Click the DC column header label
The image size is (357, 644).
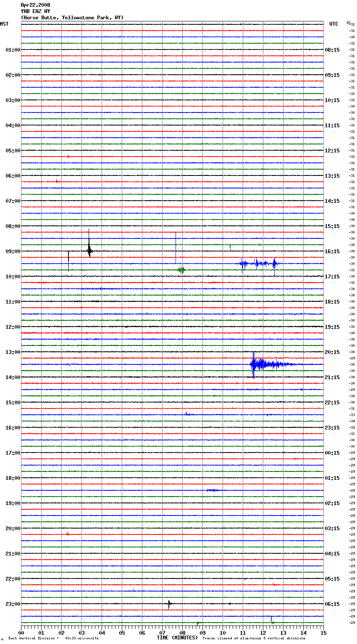(x=349, y=23)
